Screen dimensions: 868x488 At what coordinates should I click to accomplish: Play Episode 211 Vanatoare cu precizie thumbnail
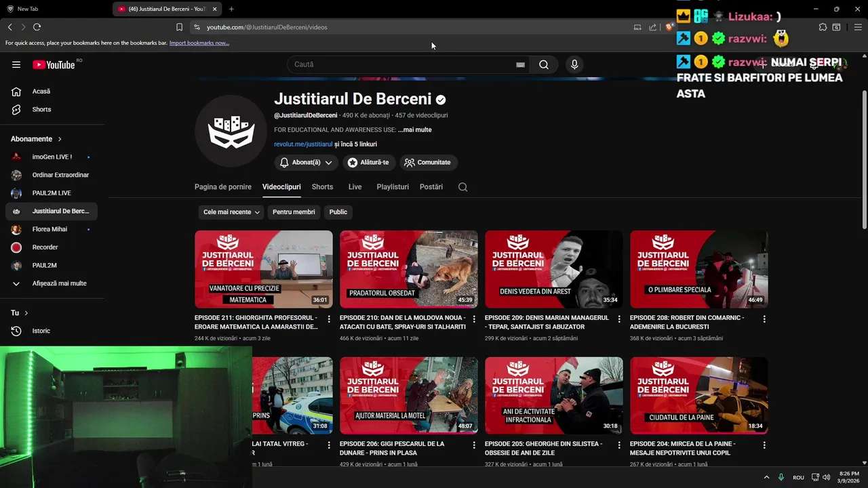[264, 269]
